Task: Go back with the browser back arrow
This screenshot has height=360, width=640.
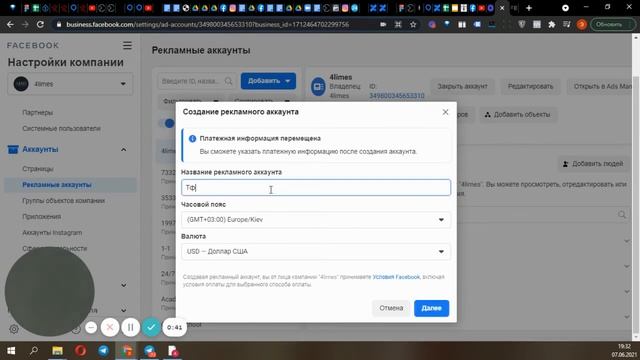Action: [x=10, y=24]
